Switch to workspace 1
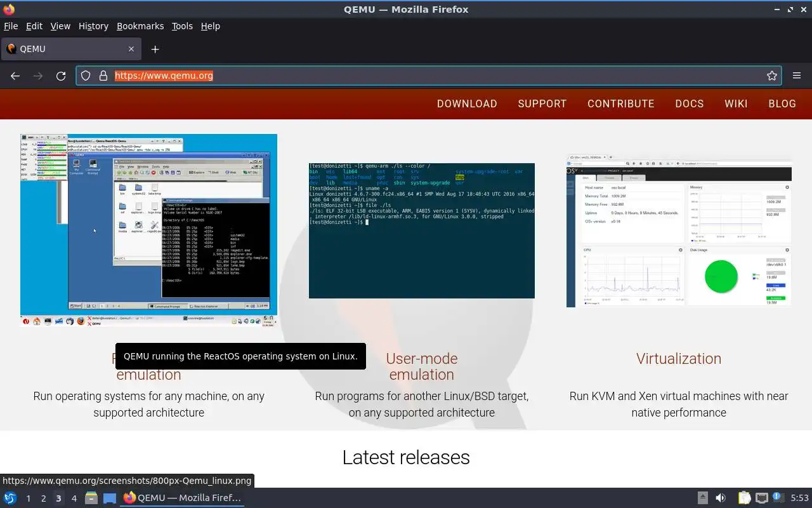The height and width of the screenshot is (508, 812). (28, 498)
